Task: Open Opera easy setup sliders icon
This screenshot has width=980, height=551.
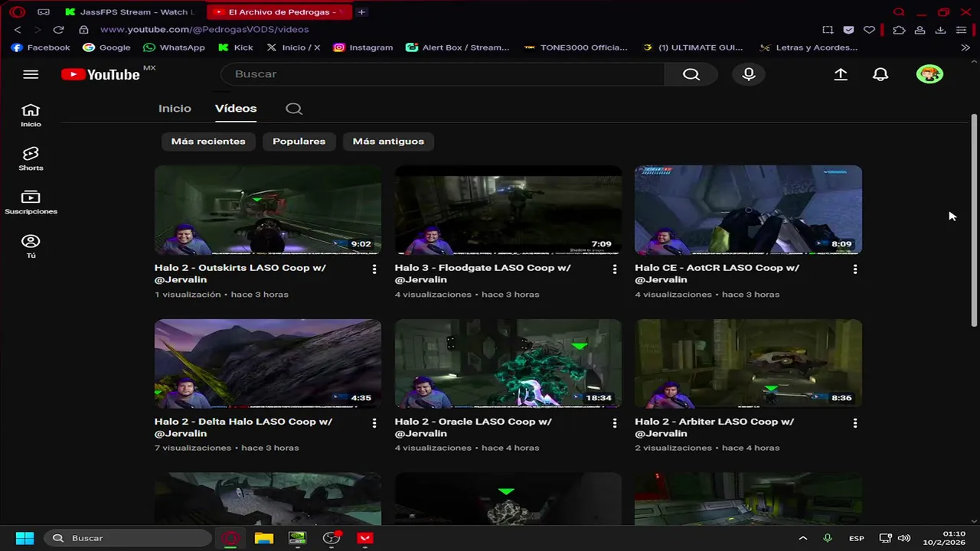Action: point(961,30)
